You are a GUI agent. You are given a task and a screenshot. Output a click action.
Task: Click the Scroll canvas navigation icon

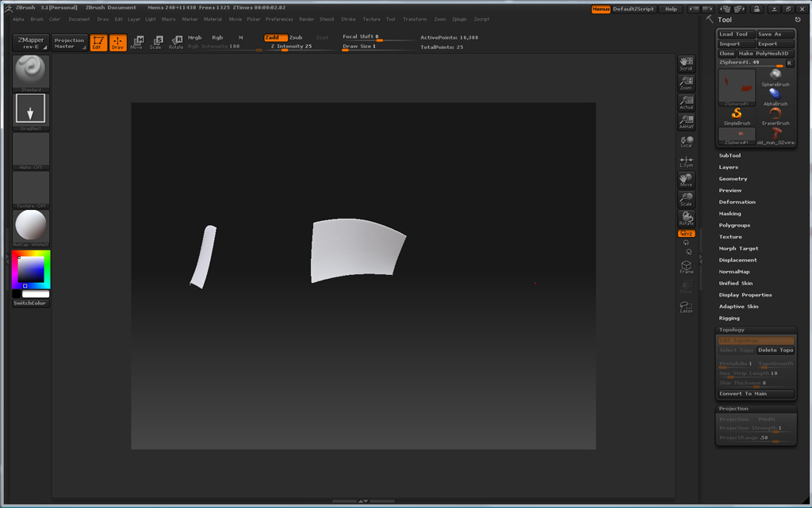(x=686, y=63)
